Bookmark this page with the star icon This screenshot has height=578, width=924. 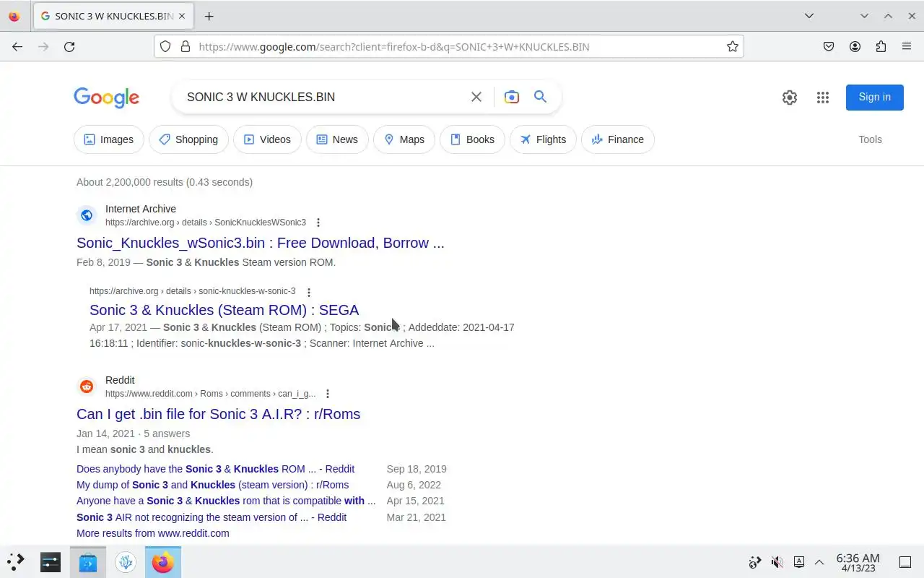733,46
